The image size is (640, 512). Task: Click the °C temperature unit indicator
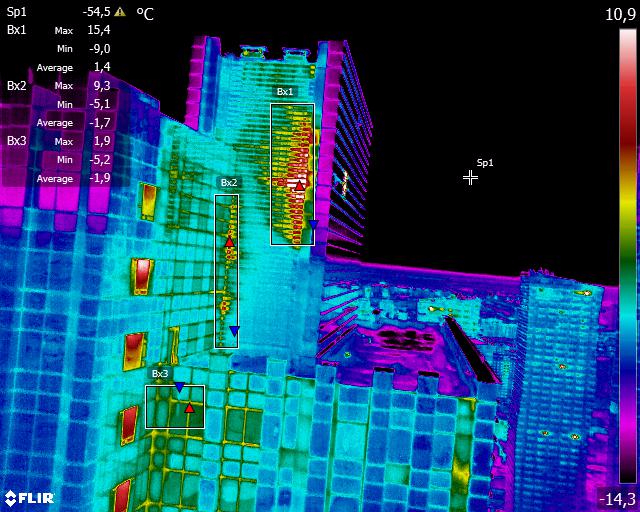(x=145, y=13)
